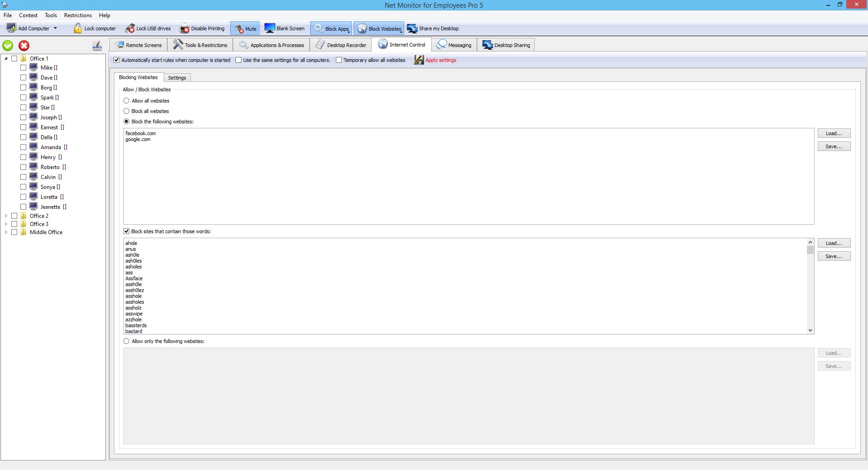Viewport: 868px width, 470px height.
Task: Open the Tools menu
Action: pyautogui.click(x=51, y=15)
